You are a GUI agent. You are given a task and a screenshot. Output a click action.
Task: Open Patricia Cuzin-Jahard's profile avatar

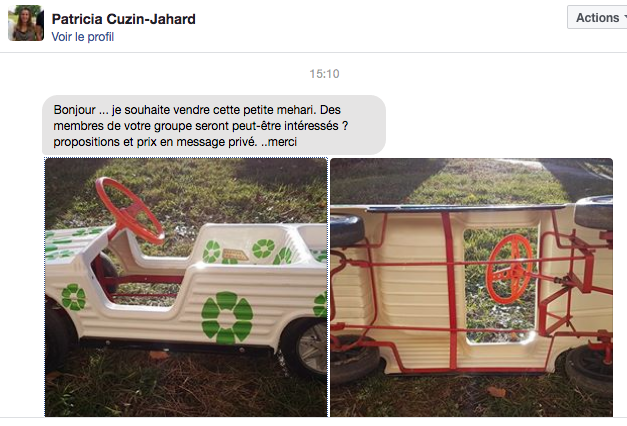tap(26, 23)
